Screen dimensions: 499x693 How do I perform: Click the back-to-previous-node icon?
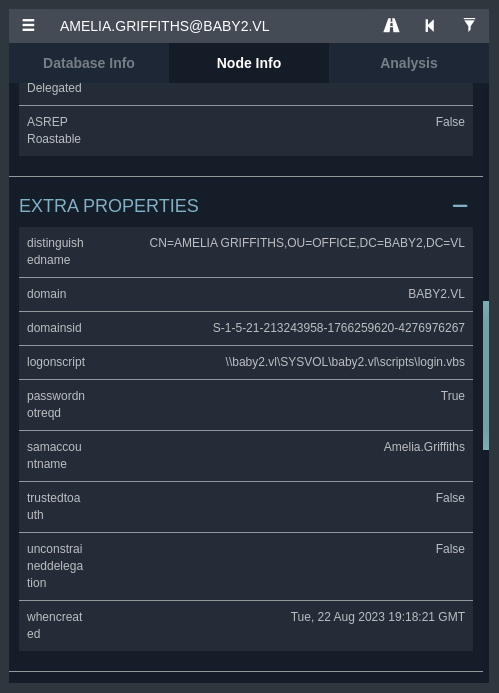point(430,26)
